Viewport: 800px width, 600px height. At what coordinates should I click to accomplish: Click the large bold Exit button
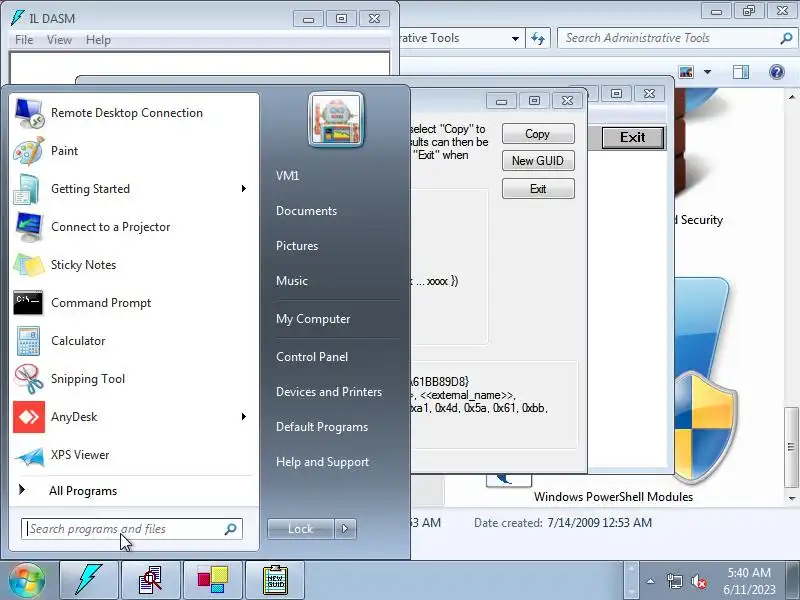(633, 138)
